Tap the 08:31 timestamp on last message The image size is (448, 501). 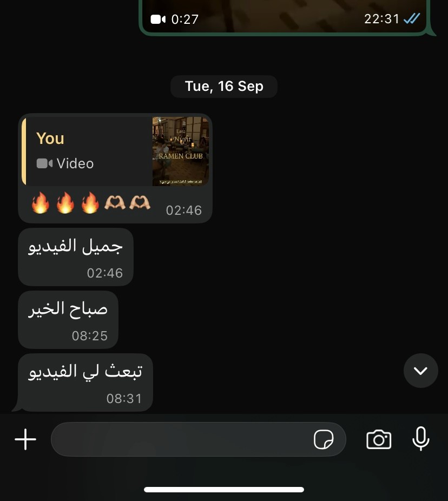pyautogui.click(x=124, y=398)
